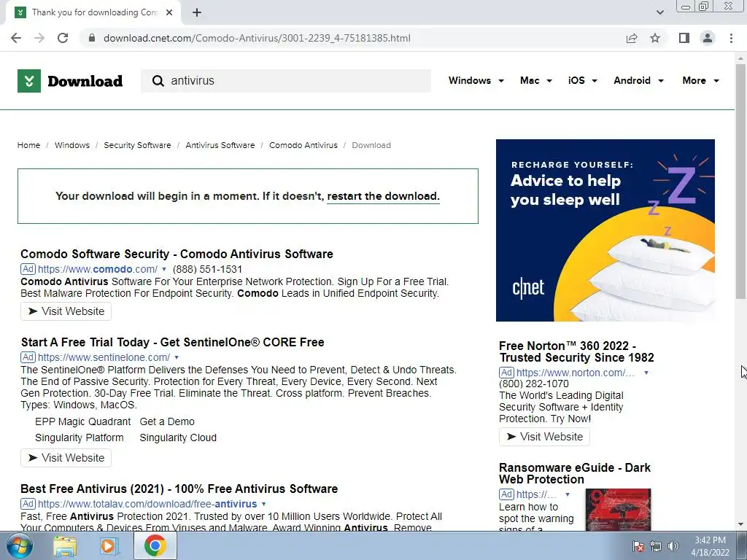Go to the Home breadcrumb
The height and width of the screenshot is (560, 747).
[x=28, y=145]
